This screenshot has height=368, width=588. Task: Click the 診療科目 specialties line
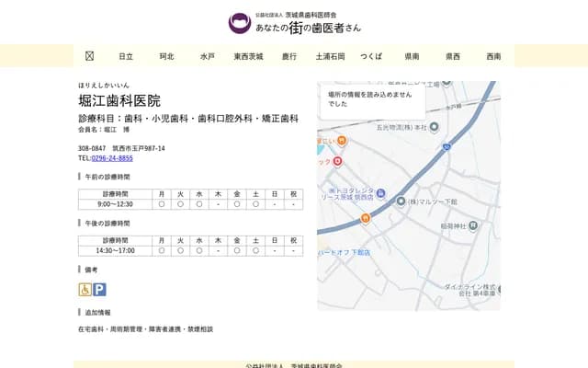click(188, 119)
